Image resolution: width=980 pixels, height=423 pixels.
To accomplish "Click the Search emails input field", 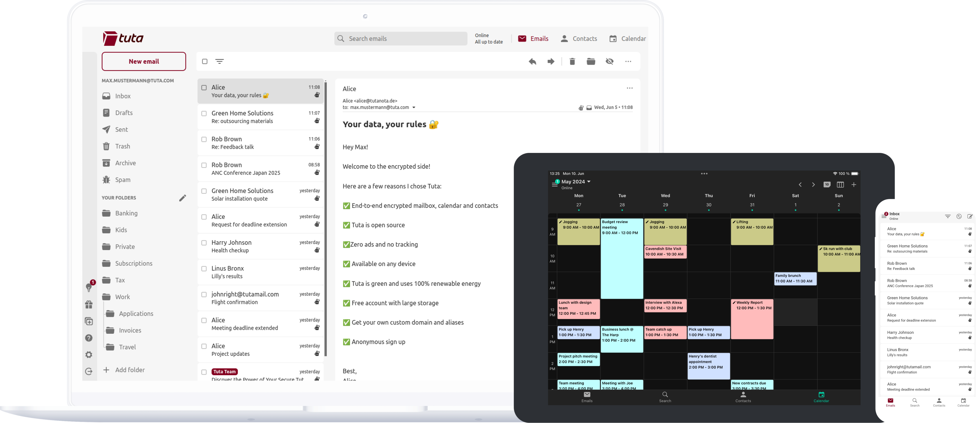I will click(401, 38).
